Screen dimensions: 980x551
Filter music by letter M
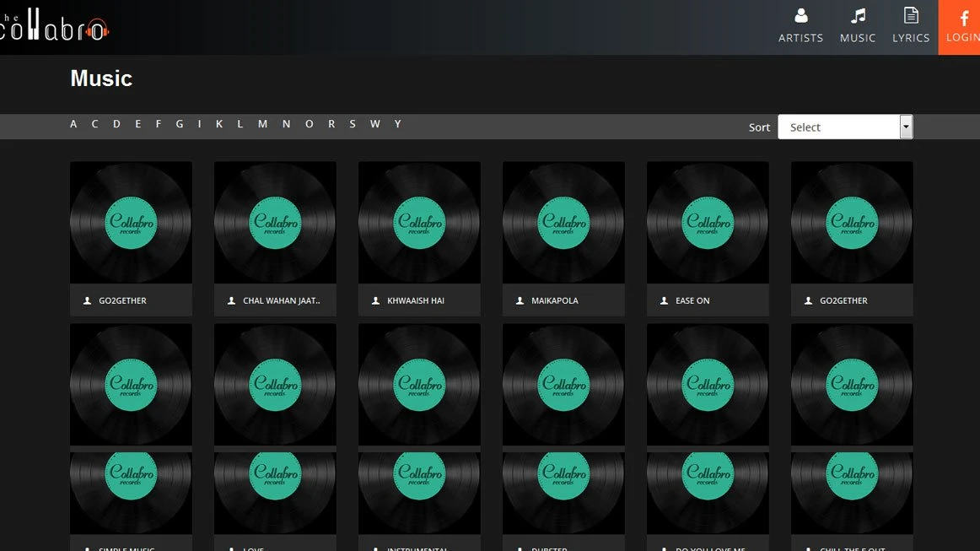(x=262, y=124)
